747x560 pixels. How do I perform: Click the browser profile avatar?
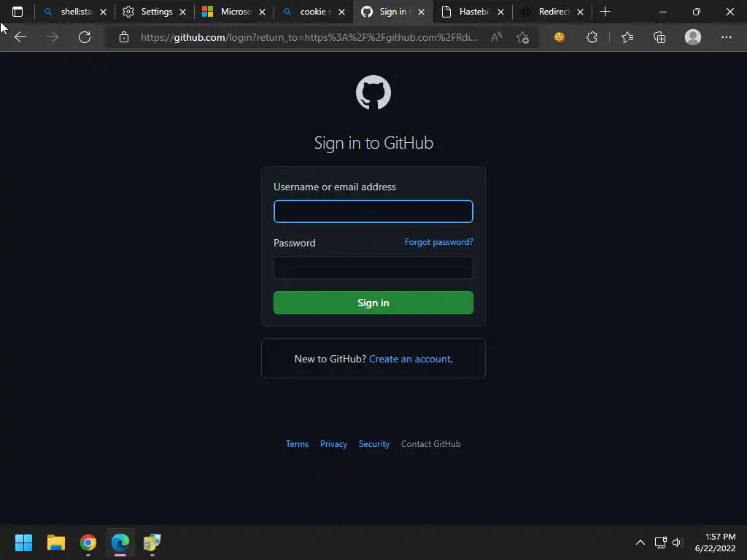[693, 37]
